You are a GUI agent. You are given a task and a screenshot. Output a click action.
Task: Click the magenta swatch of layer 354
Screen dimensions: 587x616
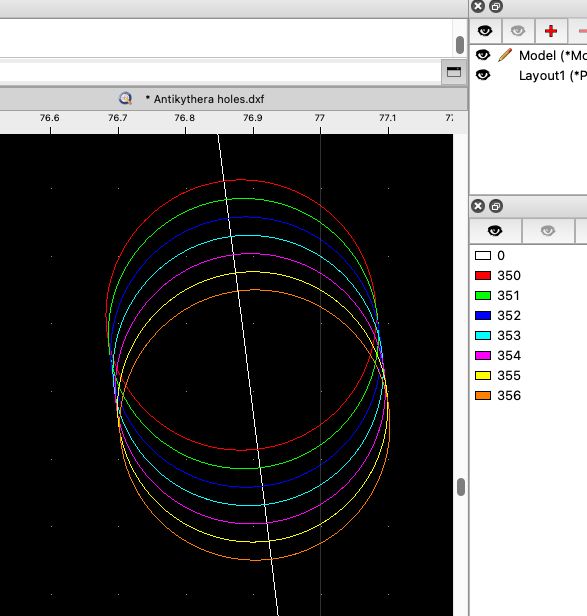[483, 356]
